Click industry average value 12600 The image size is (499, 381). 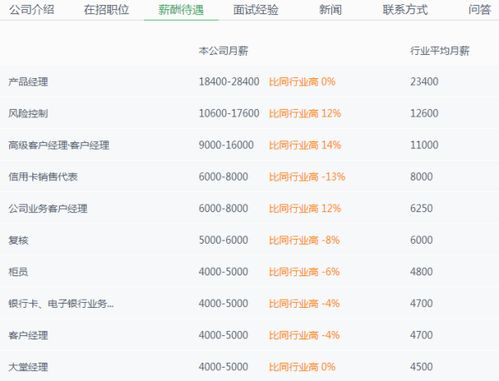click(x=424, y=113)
